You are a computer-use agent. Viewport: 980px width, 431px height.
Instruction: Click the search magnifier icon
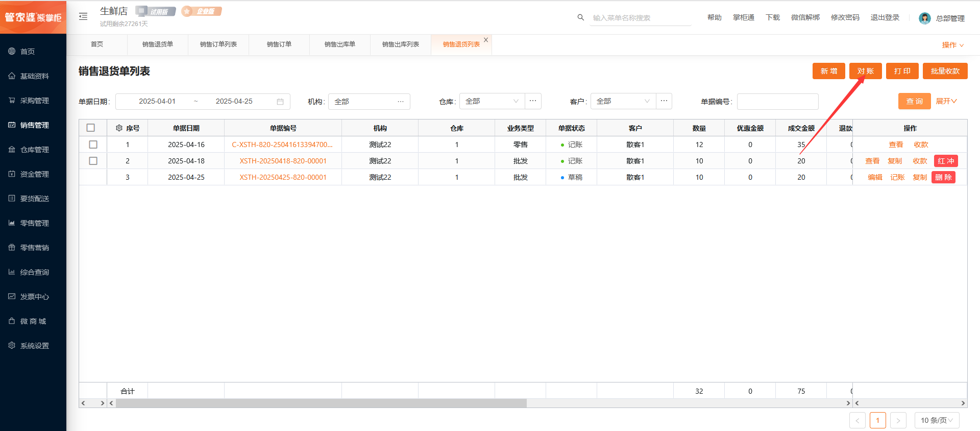580,17
